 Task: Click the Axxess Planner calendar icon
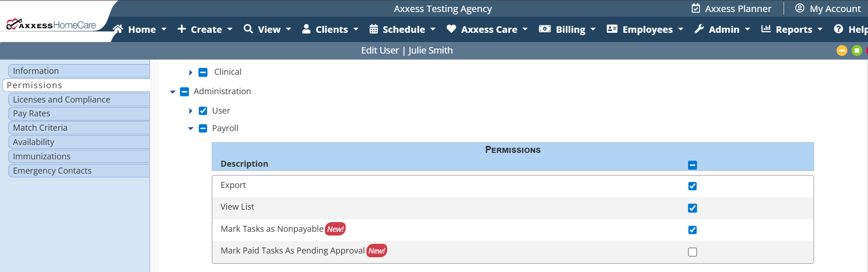coord(695,8)
